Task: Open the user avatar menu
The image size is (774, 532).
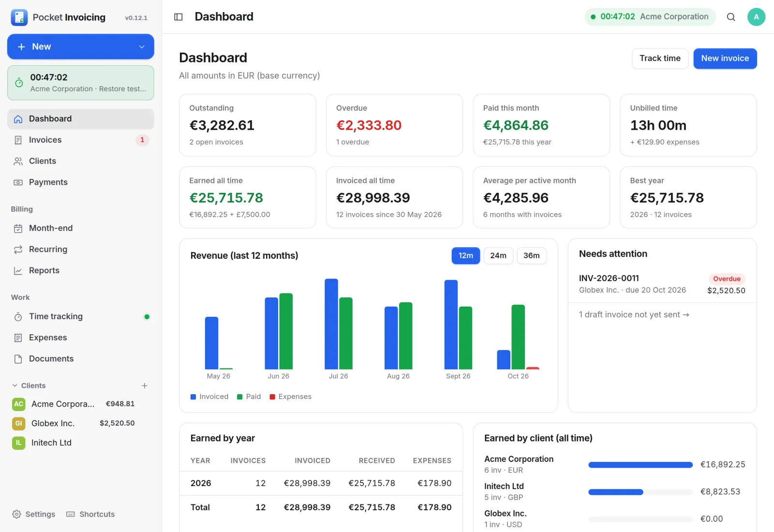Action: 756,17
